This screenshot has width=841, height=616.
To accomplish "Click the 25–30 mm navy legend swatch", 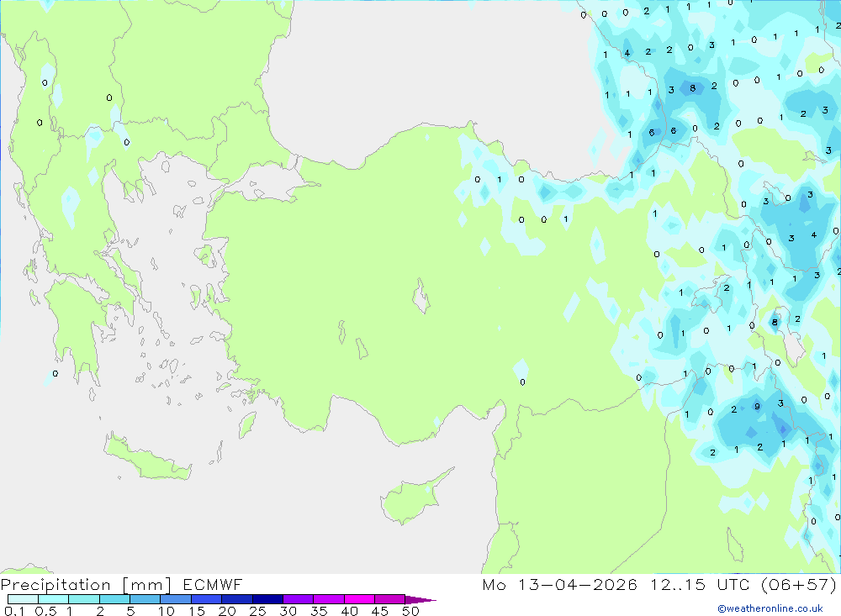I will click(x=267, y=599).
